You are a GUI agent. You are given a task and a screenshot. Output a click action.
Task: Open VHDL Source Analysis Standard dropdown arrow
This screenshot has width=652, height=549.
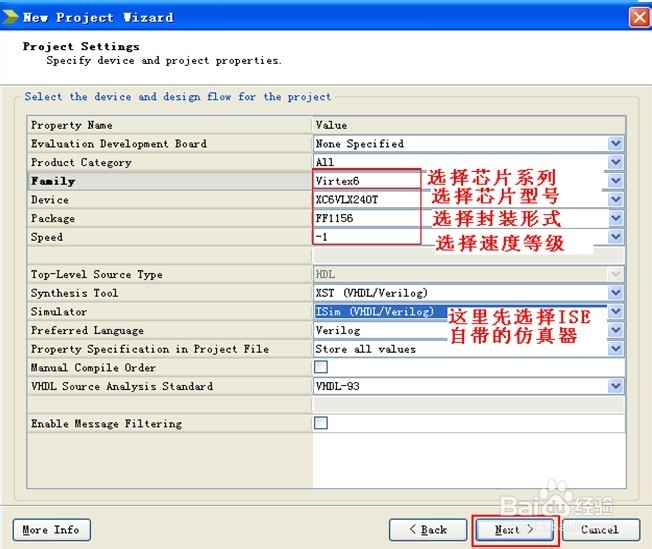coord(615,386)
